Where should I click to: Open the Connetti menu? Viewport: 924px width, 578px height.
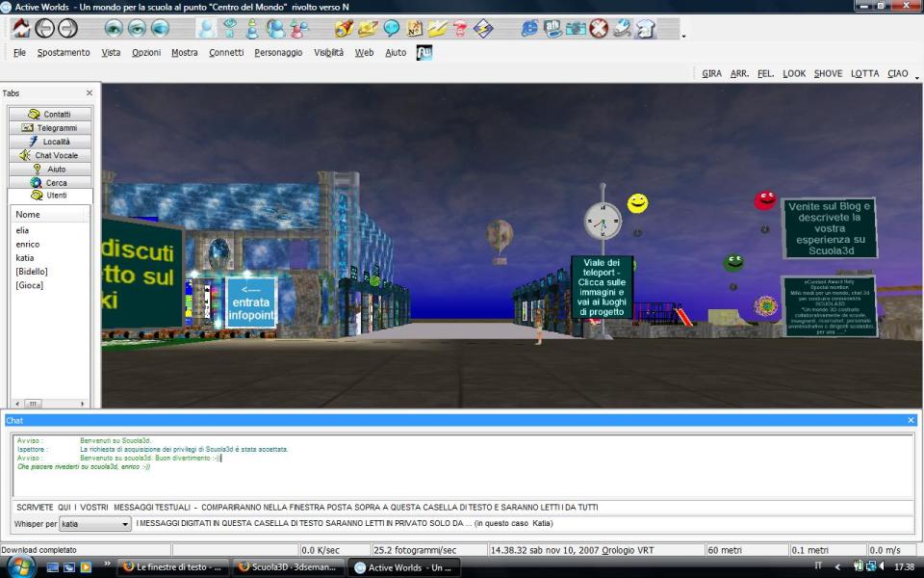tap(226, 52)
